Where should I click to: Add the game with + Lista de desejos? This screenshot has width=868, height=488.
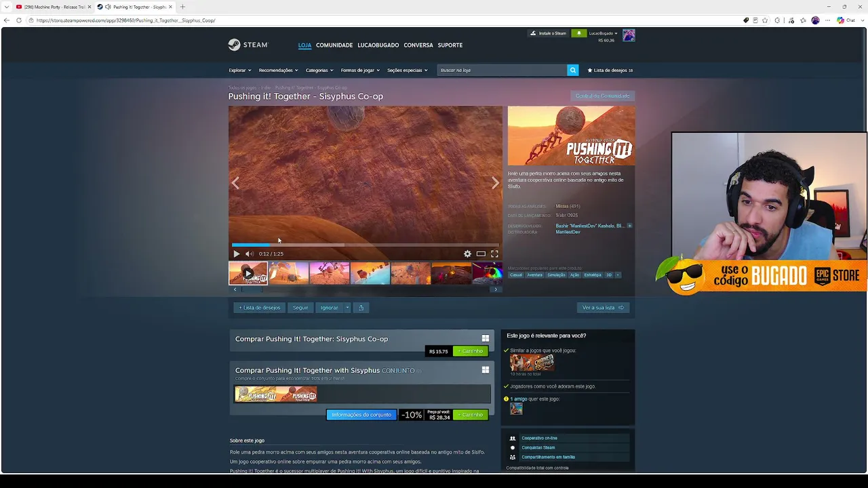coord(259,308)
